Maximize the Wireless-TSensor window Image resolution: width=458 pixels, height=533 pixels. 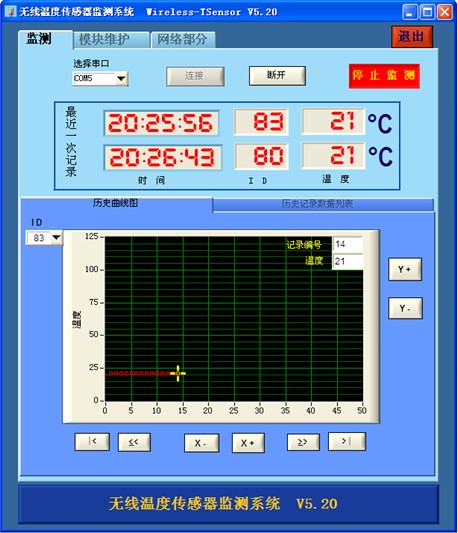[427, 12]
